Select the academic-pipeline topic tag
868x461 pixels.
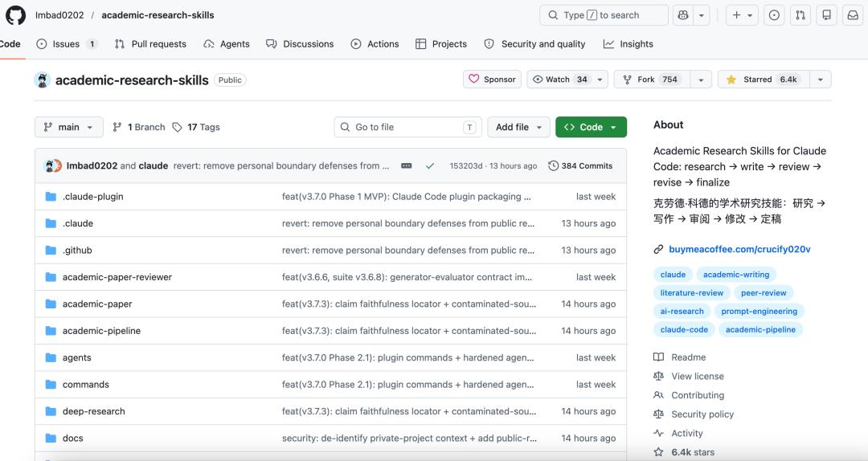click(760, 329)
